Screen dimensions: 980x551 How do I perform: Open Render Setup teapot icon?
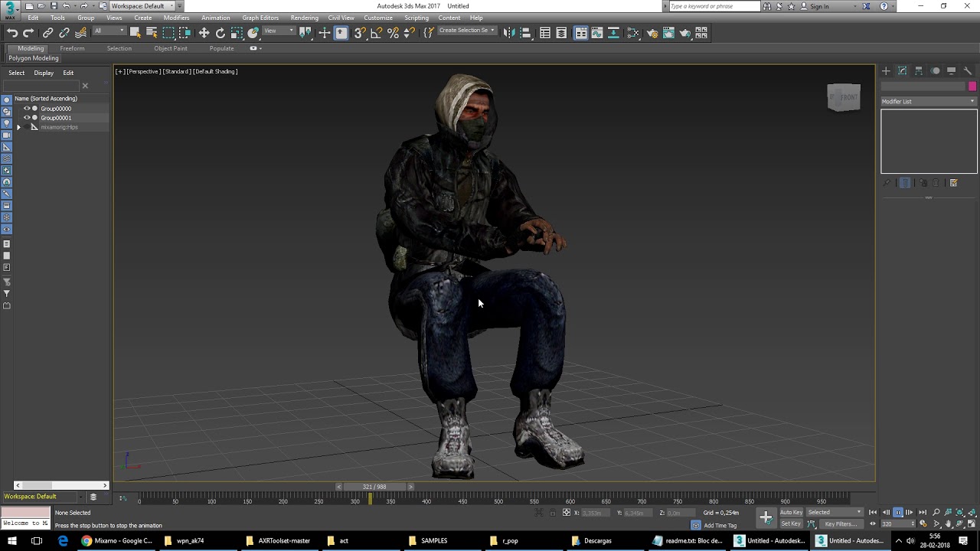click(652, 33)
